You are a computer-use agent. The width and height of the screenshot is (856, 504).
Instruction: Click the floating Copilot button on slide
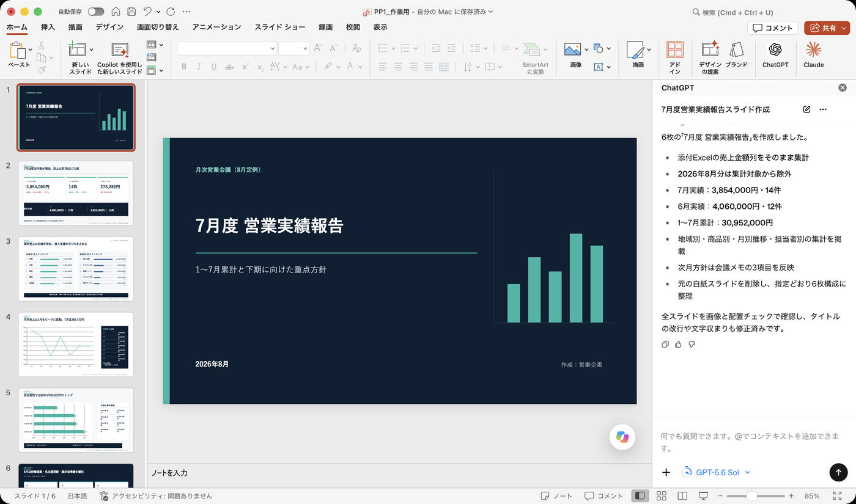click(622, 436)
